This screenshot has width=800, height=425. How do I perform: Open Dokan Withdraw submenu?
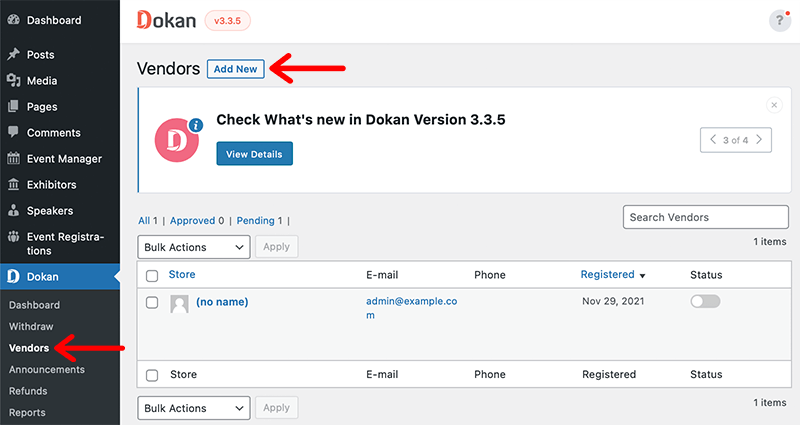coord(31,326)
